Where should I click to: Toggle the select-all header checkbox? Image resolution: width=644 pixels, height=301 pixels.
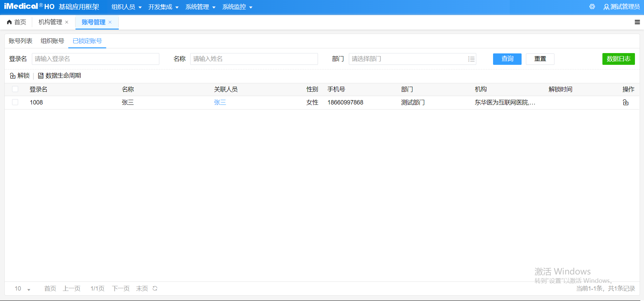15,89
